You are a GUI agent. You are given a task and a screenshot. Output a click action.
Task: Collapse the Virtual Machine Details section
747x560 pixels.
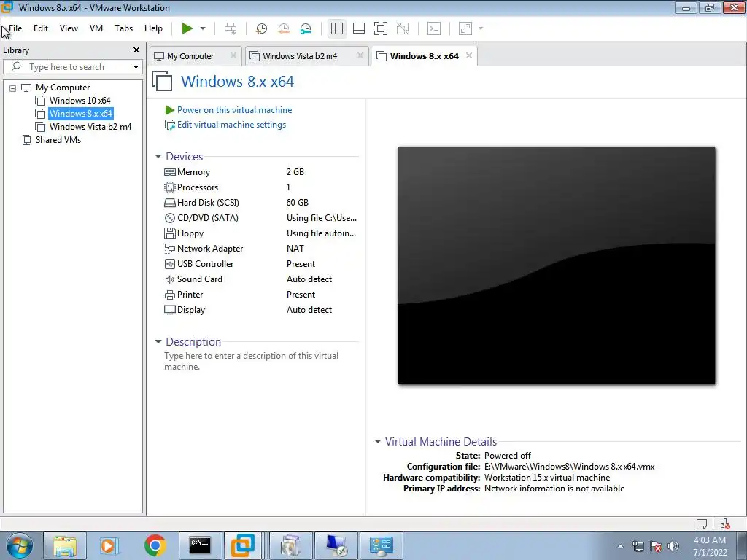[x=378, y=441]
